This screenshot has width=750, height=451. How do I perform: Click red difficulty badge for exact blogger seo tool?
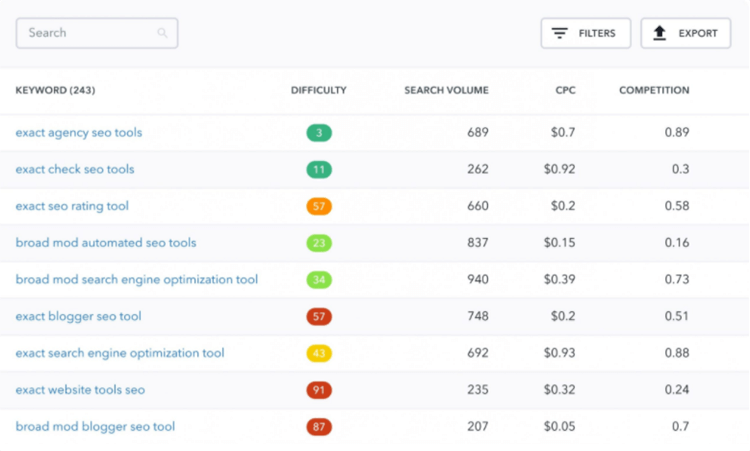click(319, 317)
